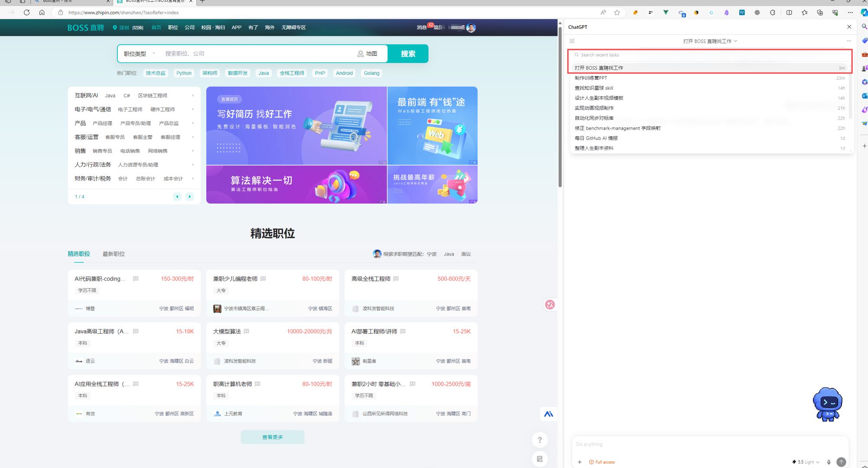This screenshot has width=868, height=468.
Task: Switch to the 最新职位 tab
Action: (114, 254)
